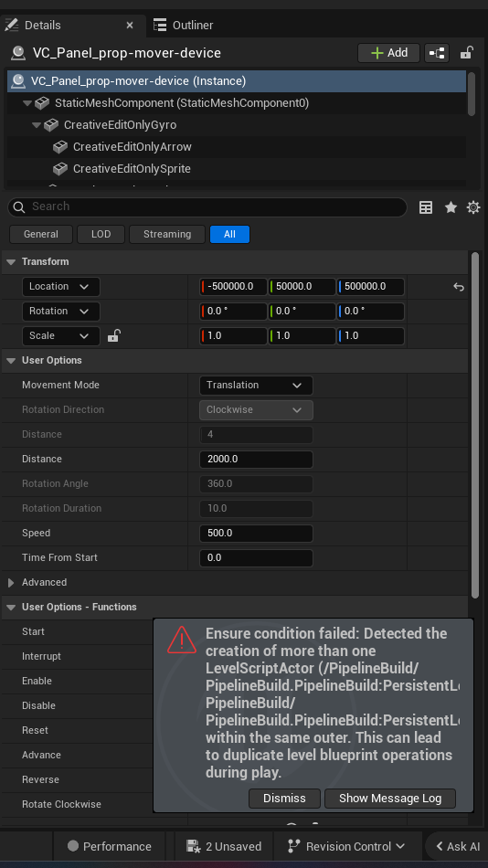The image size is (488, 868).
Task: Open the Rotation Direction Clockwise dropdown
Action: coord(256,410)
